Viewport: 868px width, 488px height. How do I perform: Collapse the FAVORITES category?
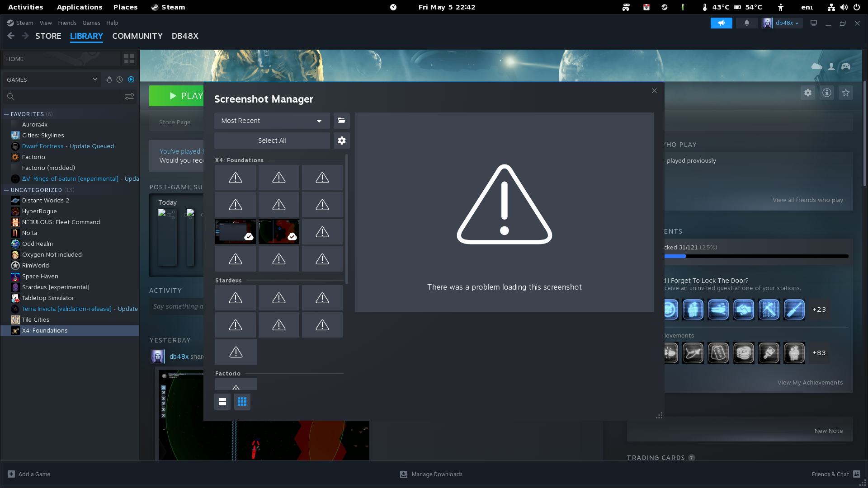click(x=7, y=114)
